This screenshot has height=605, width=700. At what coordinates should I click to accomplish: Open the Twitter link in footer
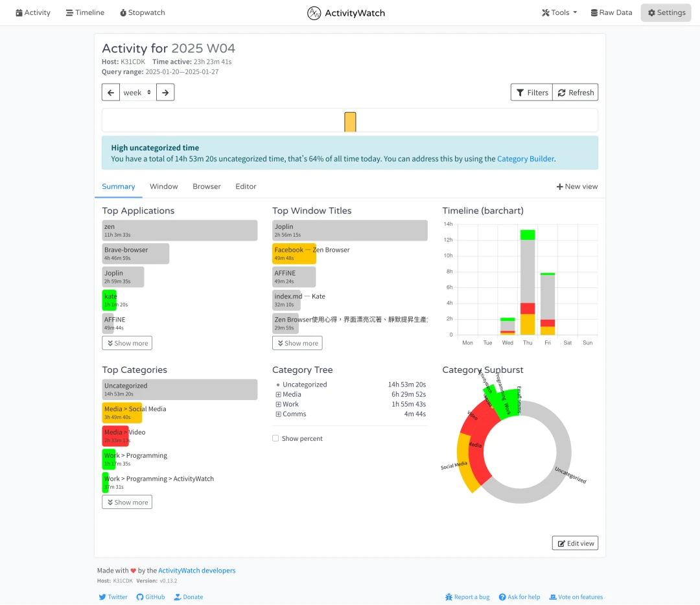113,597
